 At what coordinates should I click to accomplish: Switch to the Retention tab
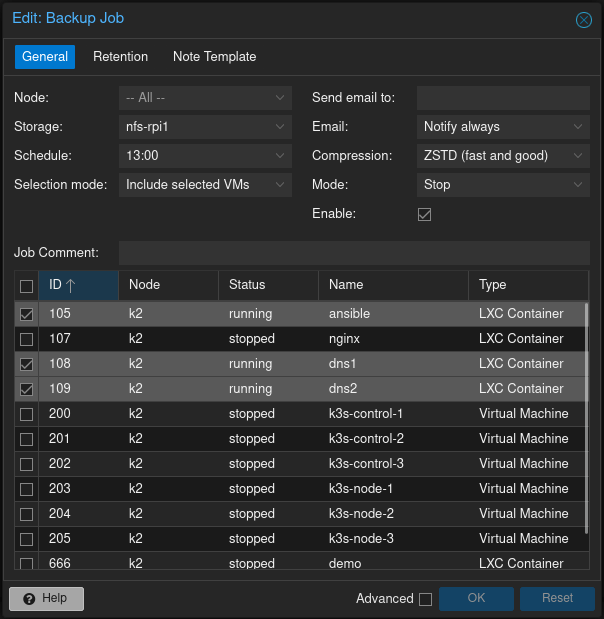pyautogui.click(x=120, y=57)
